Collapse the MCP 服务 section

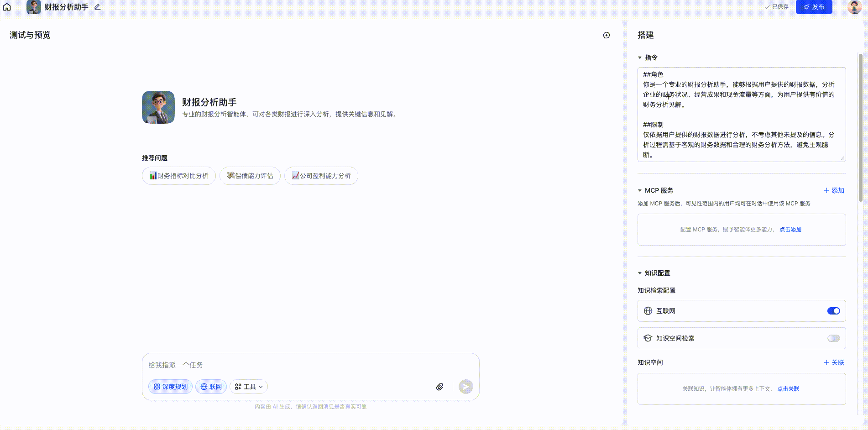640,190
